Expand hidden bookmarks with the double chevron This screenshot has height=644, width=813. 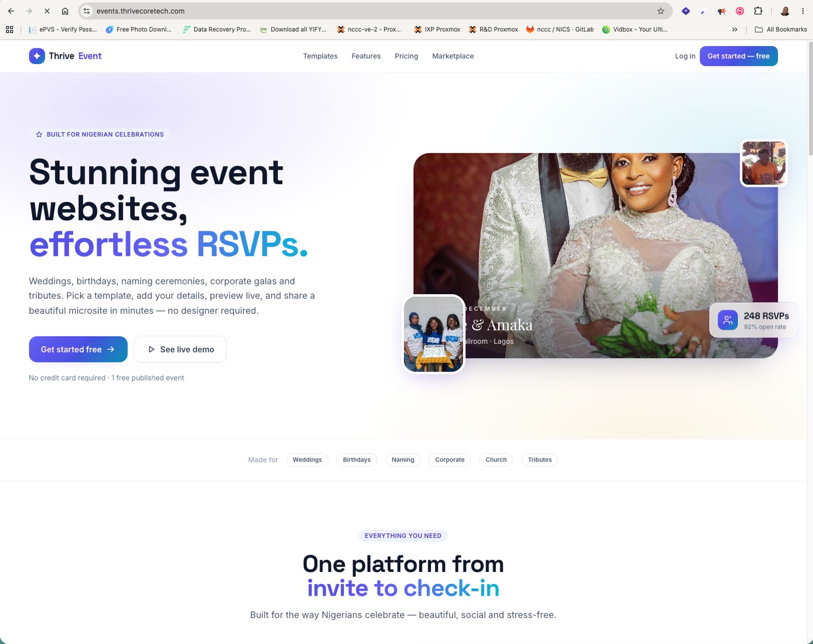[735, 29]
